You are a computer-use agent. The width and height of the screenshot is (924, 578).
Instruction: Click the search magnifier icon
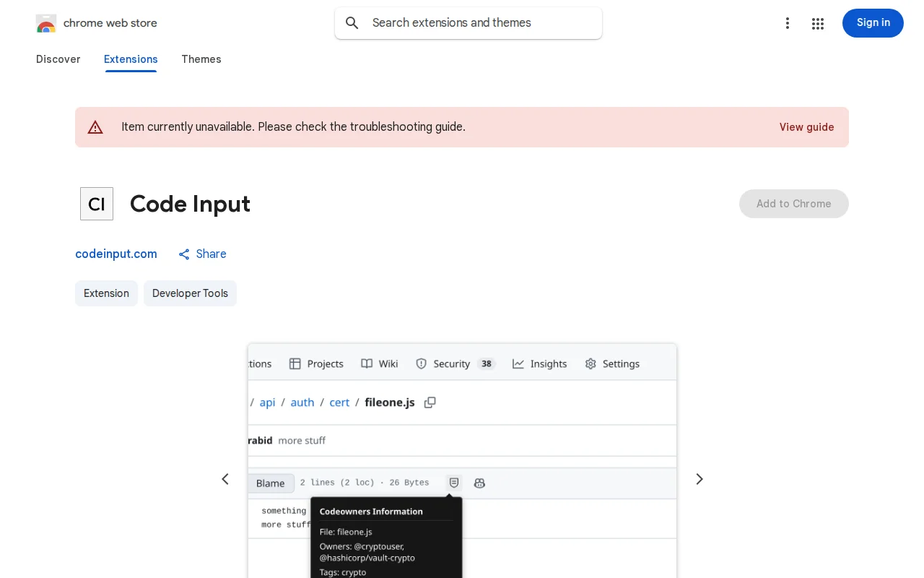point(352,23)
